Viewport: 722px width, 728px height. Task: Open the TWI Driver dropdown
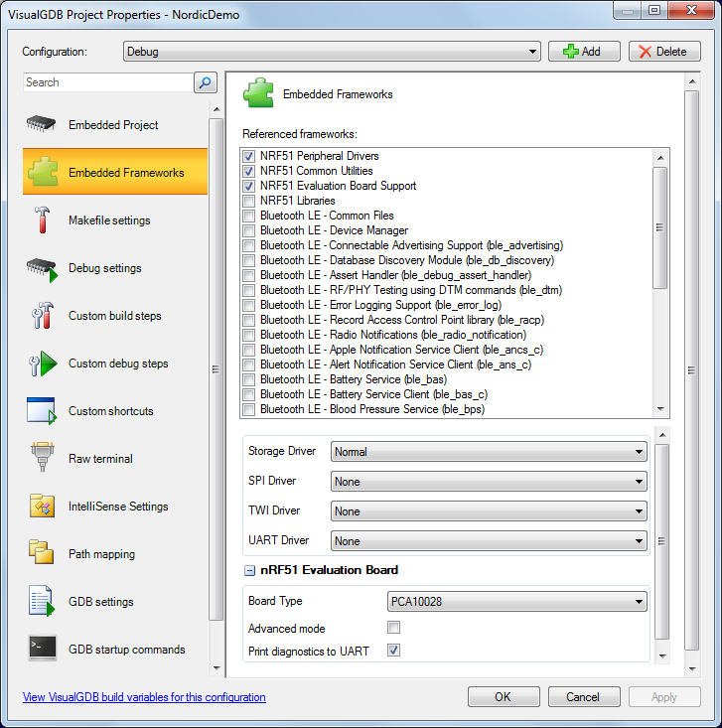(x=489, y=510)
